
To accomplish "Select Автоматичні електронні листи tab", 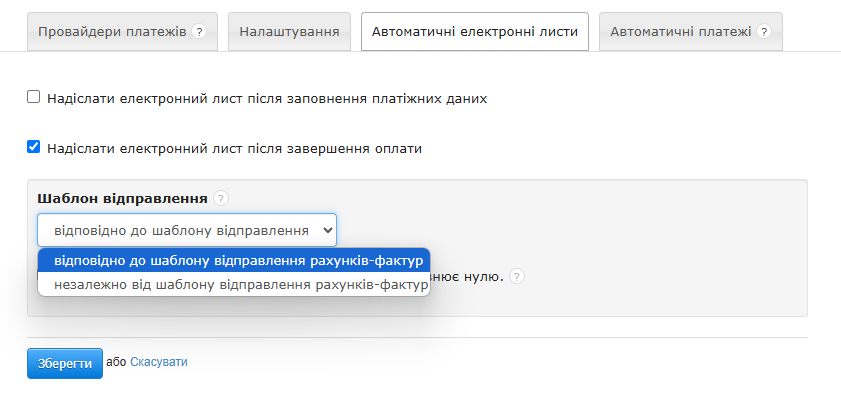I will click(x=475, y=32).
